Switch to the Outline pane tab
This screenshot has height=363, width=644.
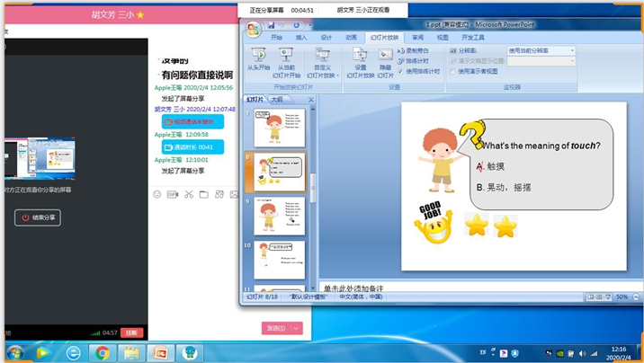(x=277, y=99)
